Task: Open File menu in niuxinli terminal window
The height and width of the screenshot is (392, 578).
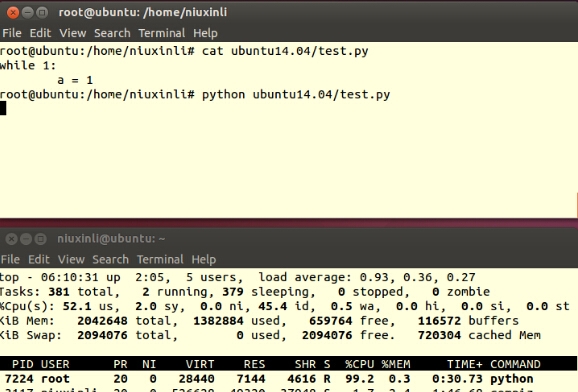Action: [x=10, y=260]
